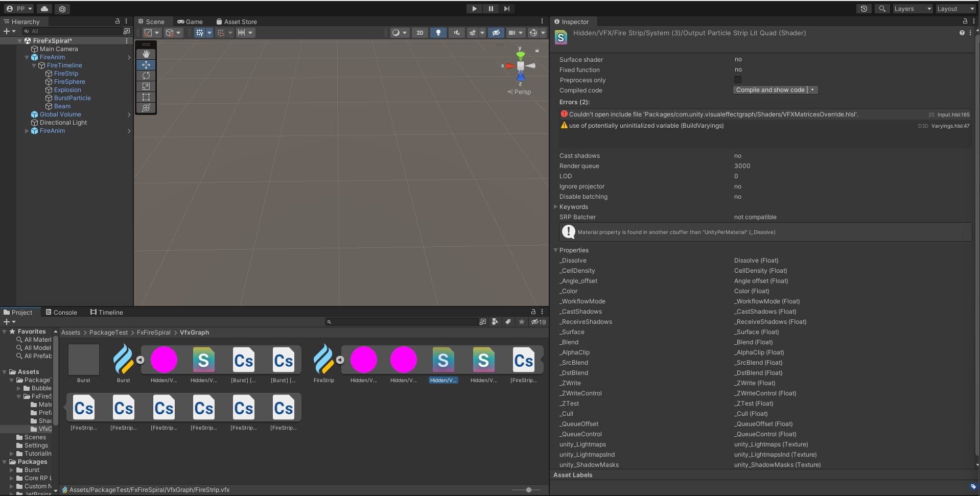Select the Burst asset thumbnail
Image resolution: width=980 pixels, height=496 pixels.
click(x=83, y=360)
